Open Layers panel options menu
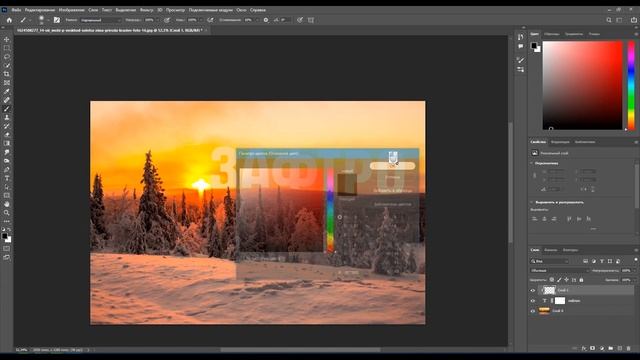Image resolution: width=640 pixels, height=360 pixels. pos(636,250)
